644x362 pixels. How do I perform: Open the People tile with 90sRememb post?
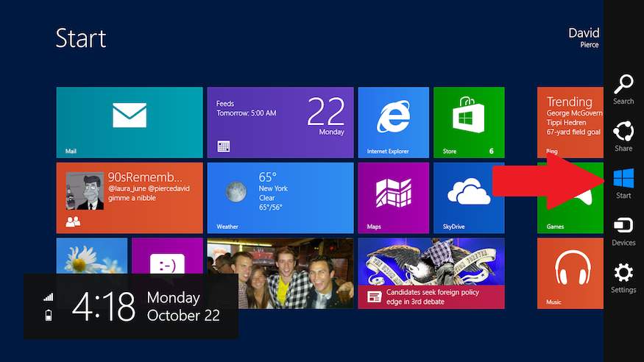[130, 198]
